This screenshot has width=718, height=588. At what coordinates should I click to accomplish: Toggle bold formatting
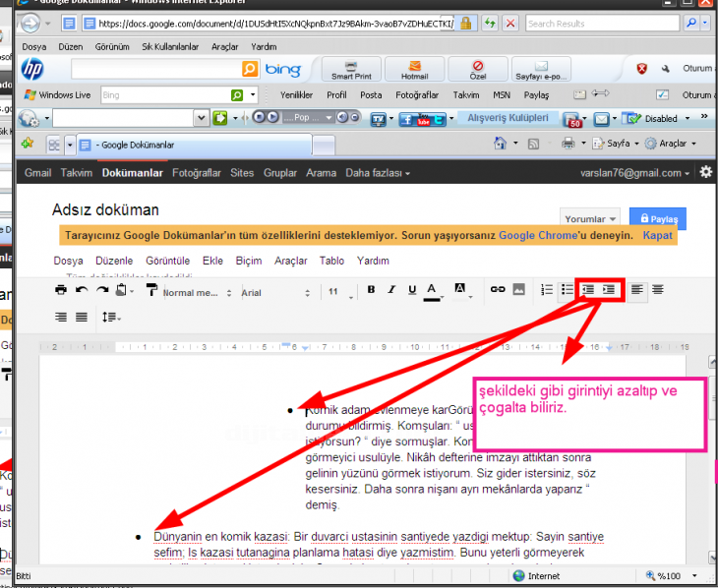pos(371,290)
